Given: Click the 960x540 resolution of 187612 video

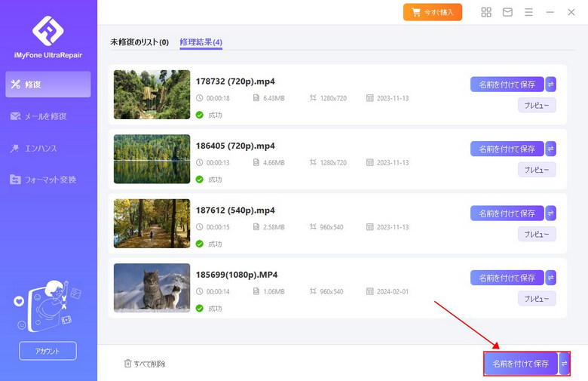Looking at the screenshot, I should tap(332, 227).
